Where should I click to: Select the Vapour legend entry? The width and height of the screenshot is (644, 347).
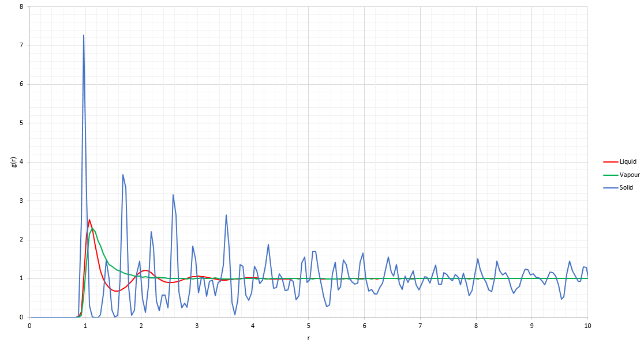pyautogui.click(x=621, y=175)
